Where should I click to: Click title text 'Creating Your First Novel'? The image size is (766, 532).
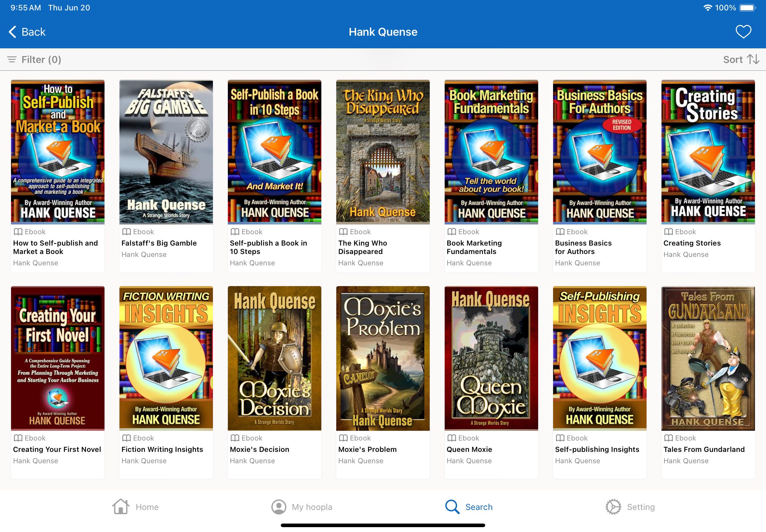tap(57, 449)
